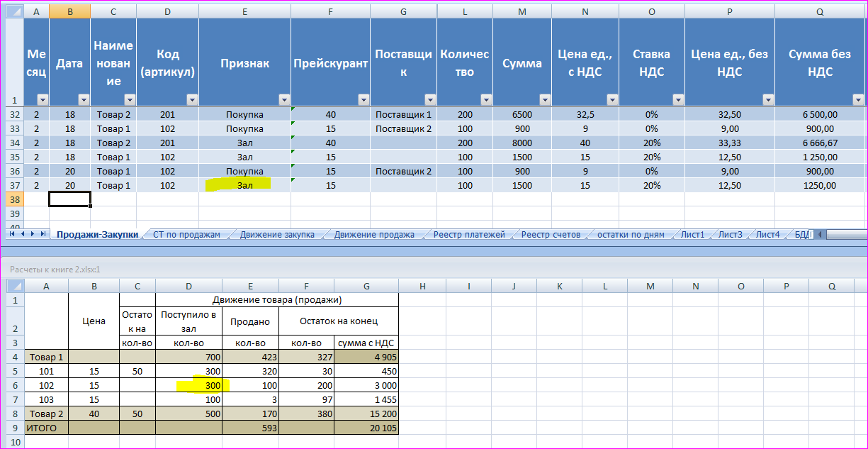The height and width of the screenshot is (449, 868).
Task: Open the Дата filter dropdown arrow
Action: coord(84,100)
